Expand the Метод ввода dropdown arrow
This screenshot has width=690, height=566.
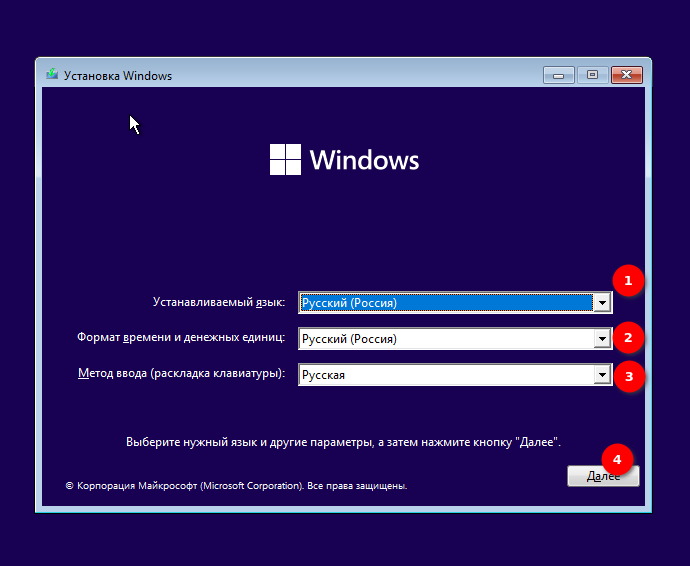point(602,375)
